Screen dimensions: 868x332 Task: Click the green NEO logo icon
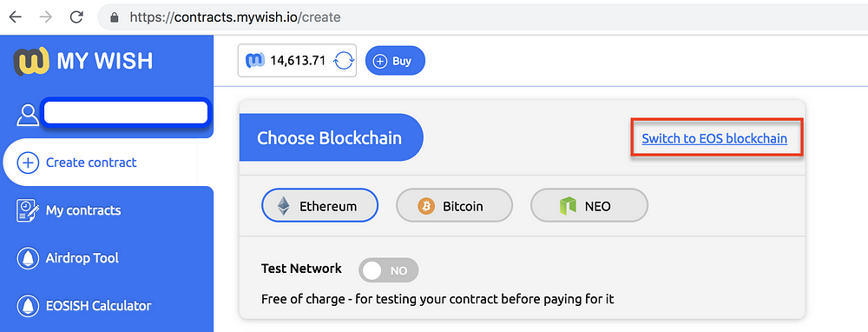click(568, 206)
